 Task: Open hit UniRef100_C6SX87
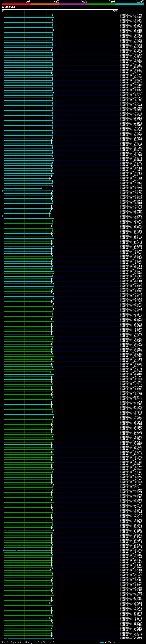tap(131, 17)
